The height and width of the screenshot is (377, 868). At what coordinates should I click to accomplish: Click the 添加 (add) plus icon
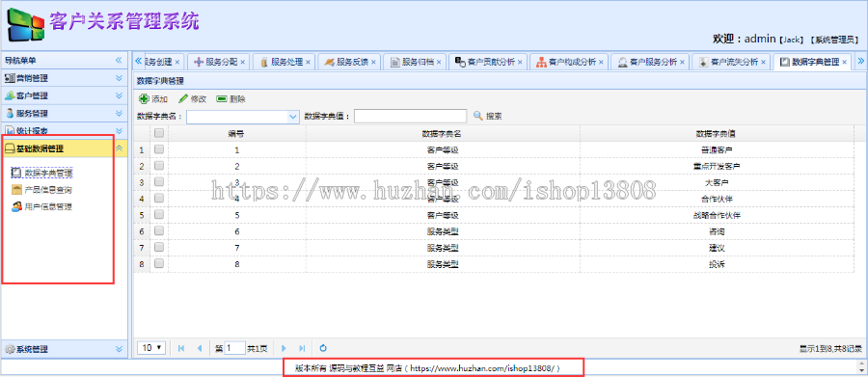coord(144,99)
